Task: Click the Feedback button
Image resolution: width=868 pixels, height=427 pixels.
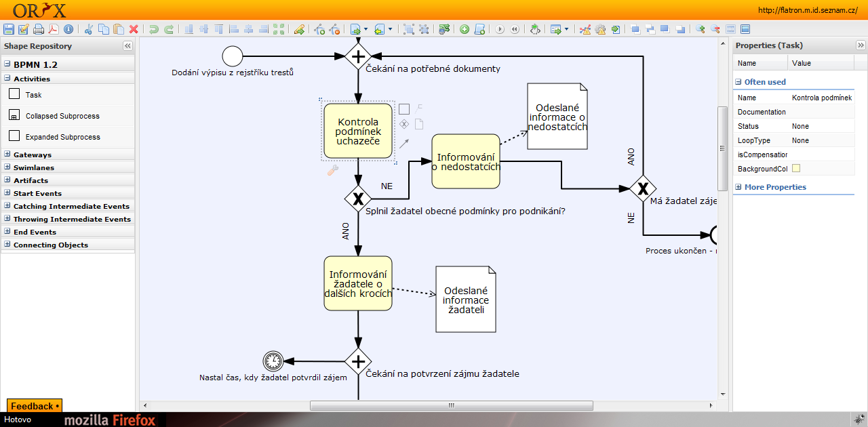Action: click(35, 406)
